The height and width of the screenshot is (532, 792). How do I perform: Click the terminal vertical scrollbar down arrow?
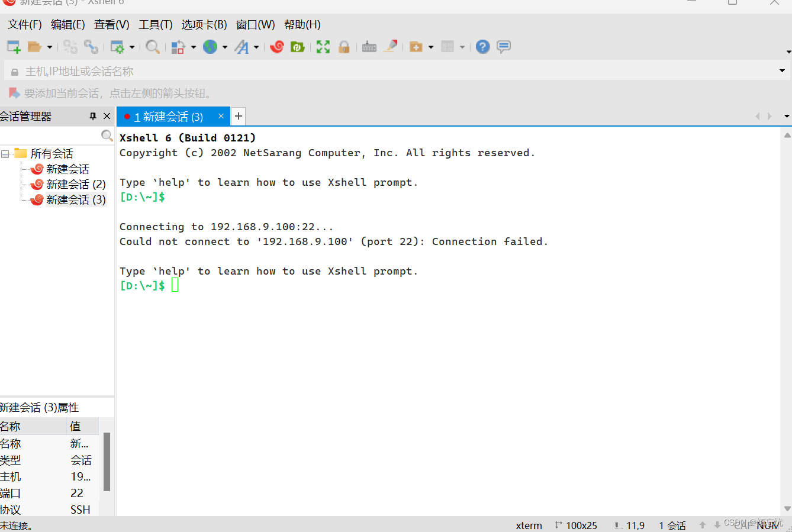pyautogui.click(x=787, y=508)
